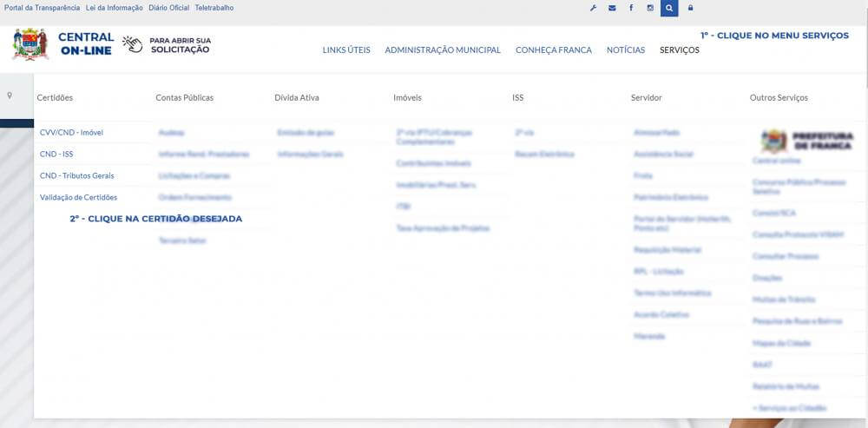The image size is (868, 428).
Task: Open Validação de Certidões
Action: point(79,197)
